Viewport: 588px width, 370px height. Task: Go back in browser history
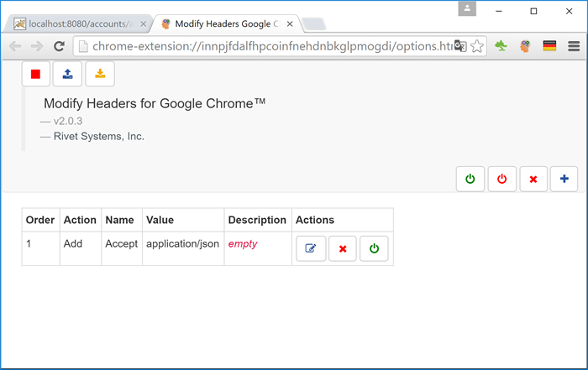[x=15, y=46]
